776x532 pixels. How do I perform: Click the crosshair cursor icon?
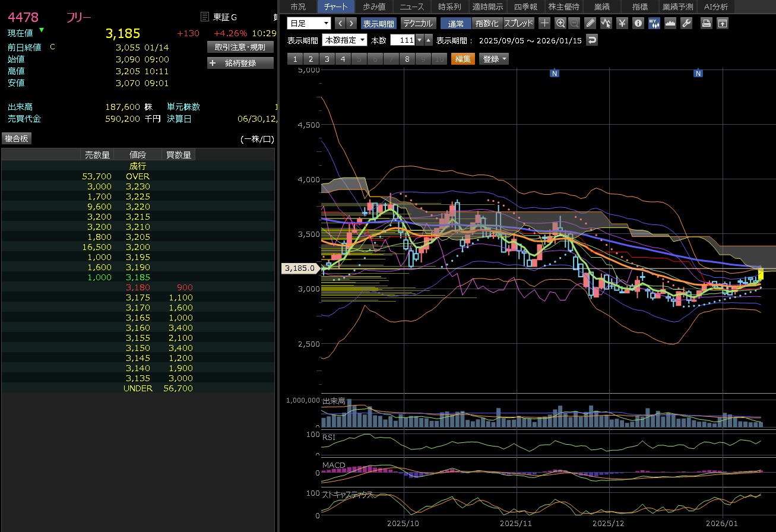point(544,23)
